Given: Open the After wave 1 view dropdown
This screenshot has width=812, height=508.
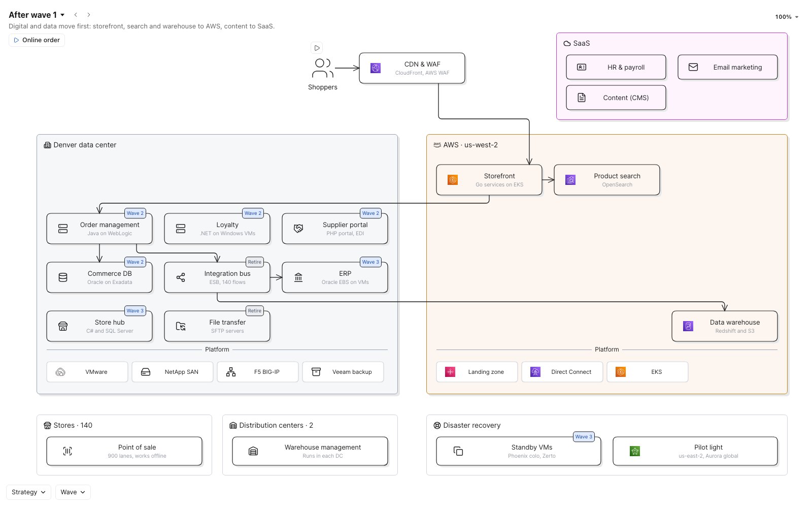Looking at the screenshot, I should (x=37, y=15).
